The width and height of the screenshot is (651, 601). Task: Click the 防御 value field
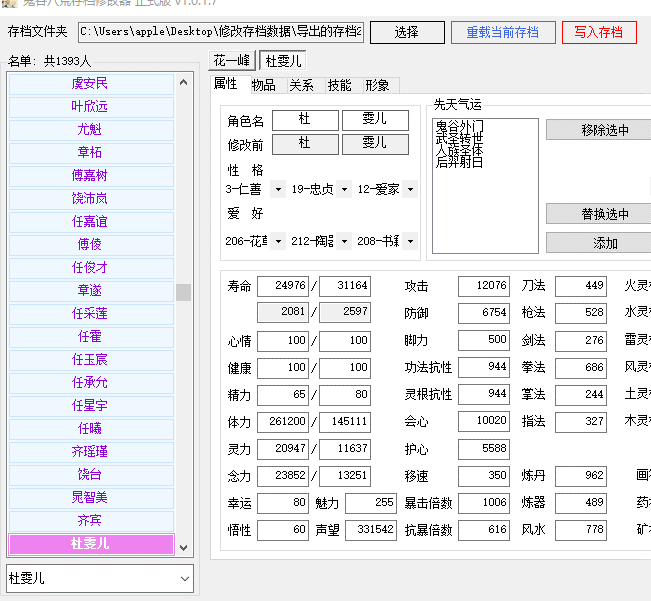click(x=484, y=313)
